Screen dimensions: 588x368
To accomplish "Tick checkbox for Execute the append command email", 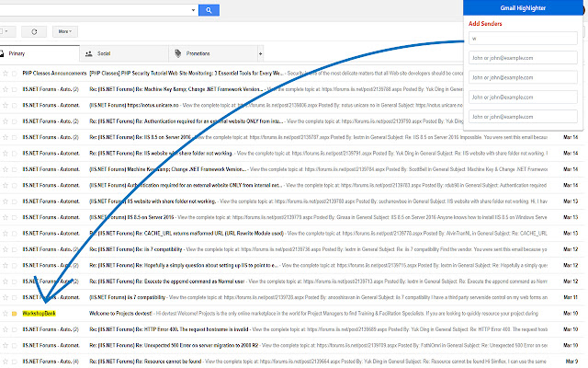I will [15, 282].
